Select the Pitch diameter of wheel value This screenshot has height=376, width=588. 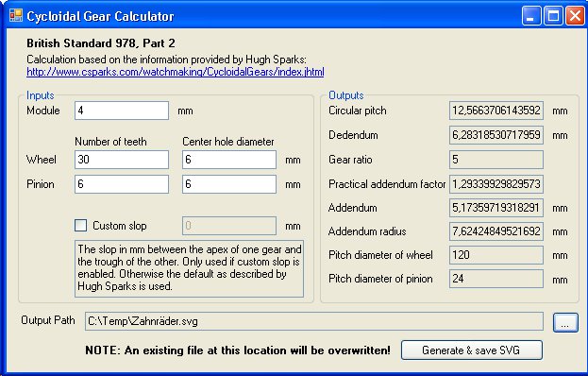point(496,255)
